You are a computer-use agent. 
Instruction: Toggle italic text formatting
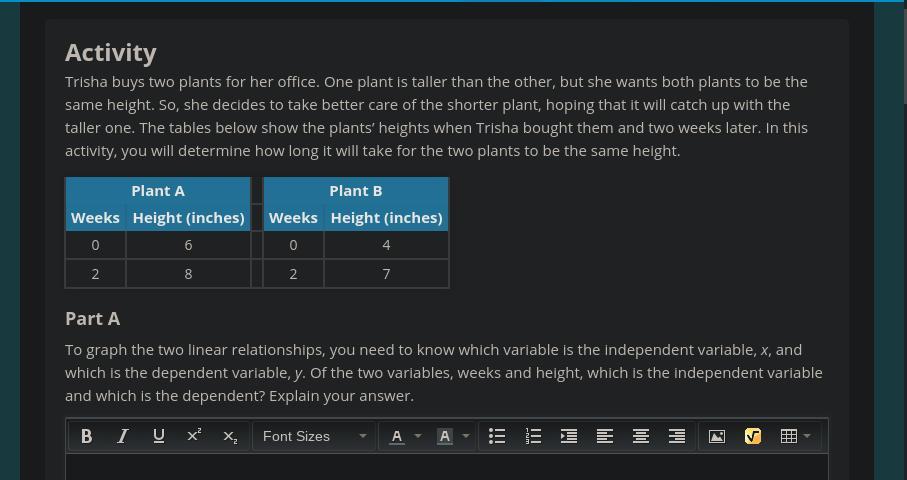coord(123,436)
